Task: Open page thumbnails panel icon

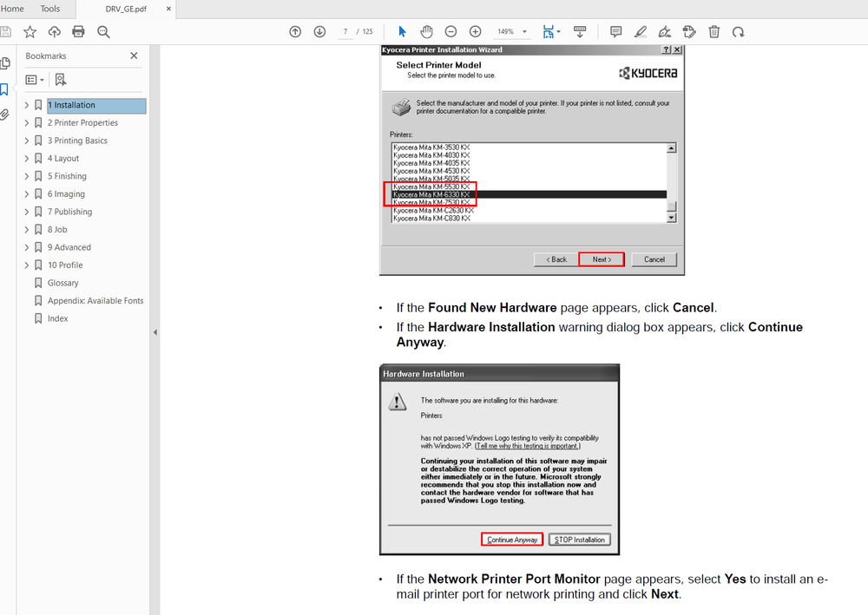Action: pos(5,63)
